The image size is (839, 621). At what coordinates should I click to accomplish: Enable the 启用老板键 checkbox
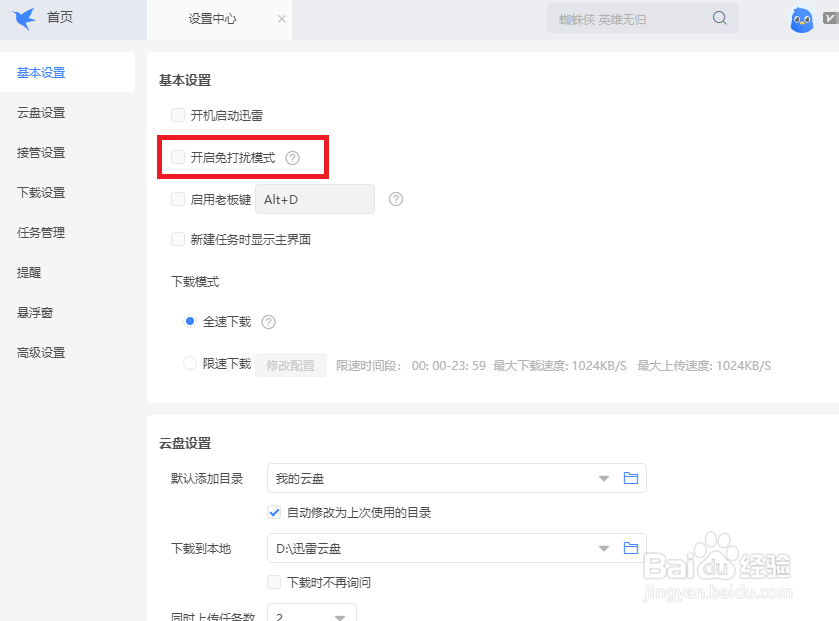click(x=178, y=199)
